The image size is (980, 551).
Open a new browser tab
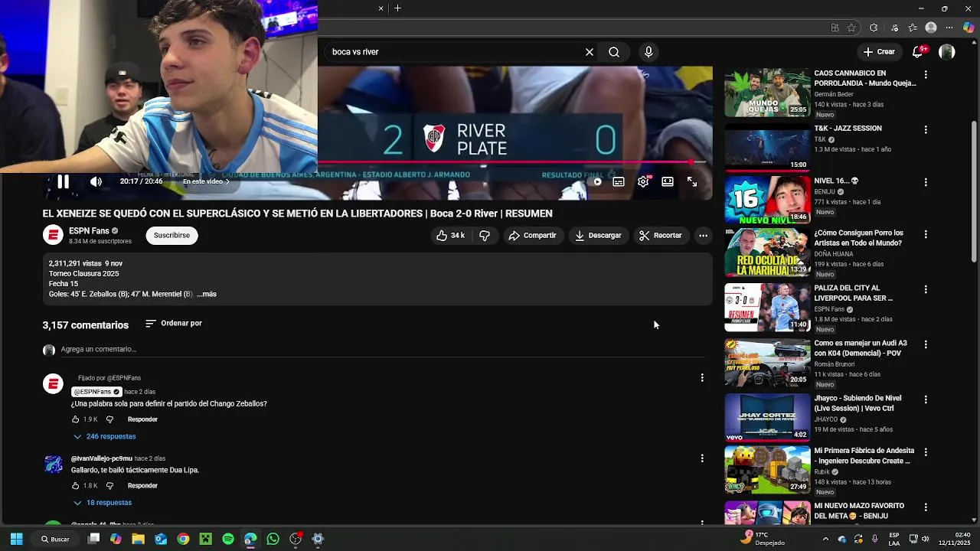(397, 8)
